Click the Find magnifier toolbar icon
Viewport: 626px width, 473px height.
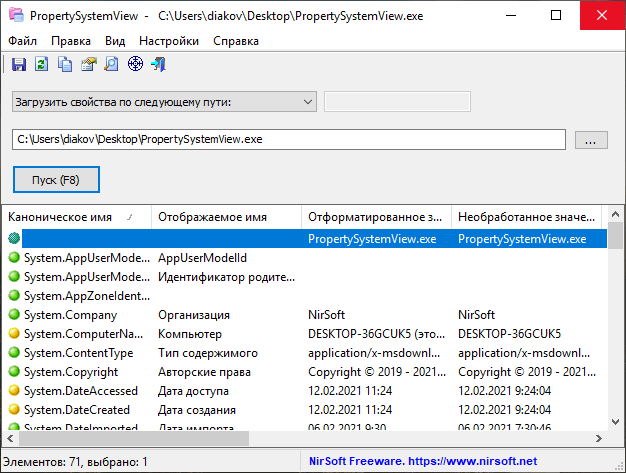111,64
